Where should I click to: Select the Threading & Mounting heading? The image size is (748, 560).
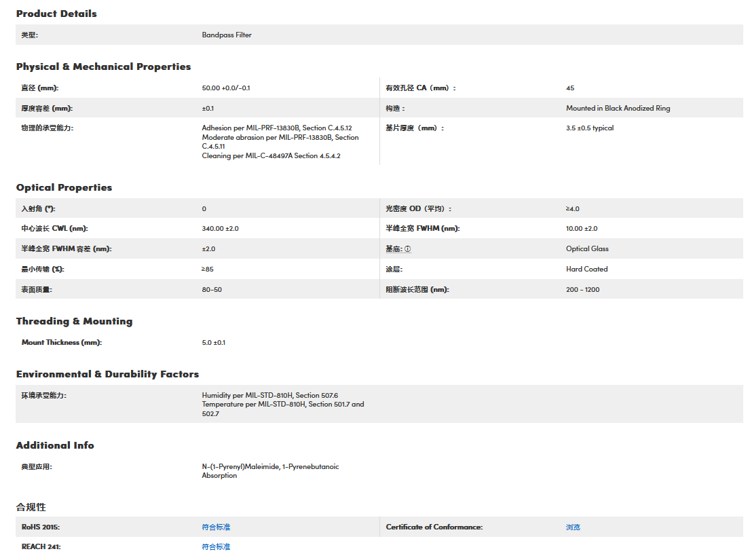coord(74,321)
